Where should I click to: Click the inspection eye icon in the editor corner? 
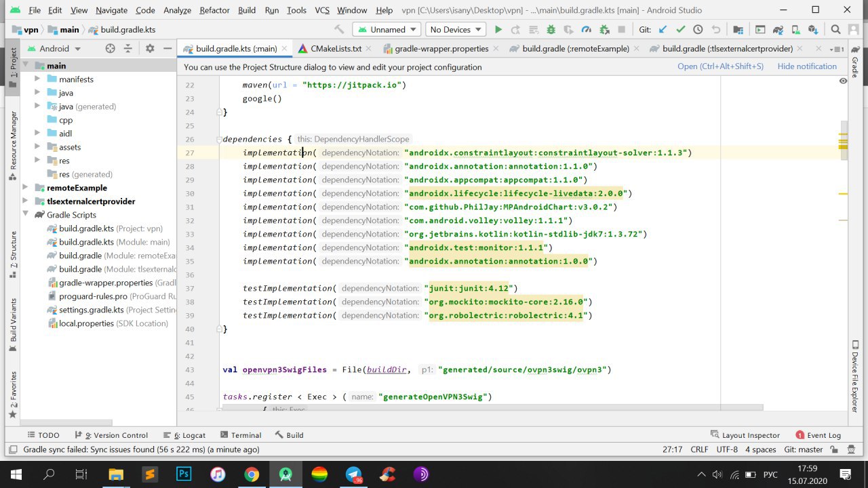tap(843, 81)
